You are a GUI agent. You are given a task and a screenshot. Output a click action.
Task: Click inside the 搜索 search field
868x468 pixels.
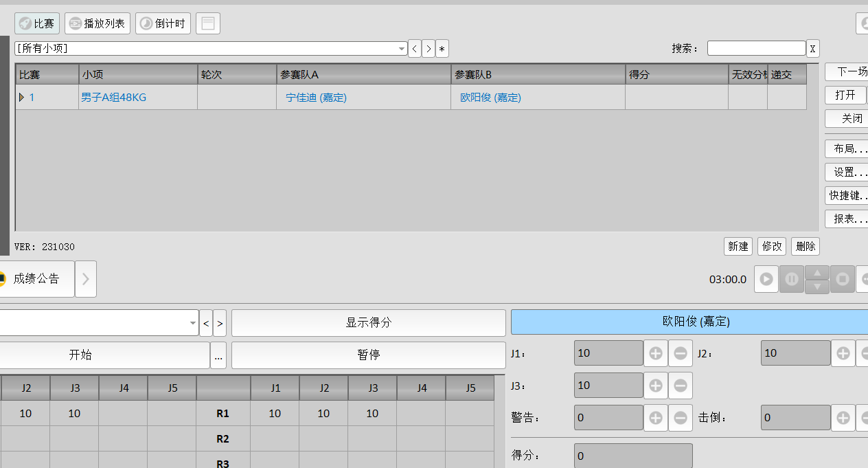(756, 47)
